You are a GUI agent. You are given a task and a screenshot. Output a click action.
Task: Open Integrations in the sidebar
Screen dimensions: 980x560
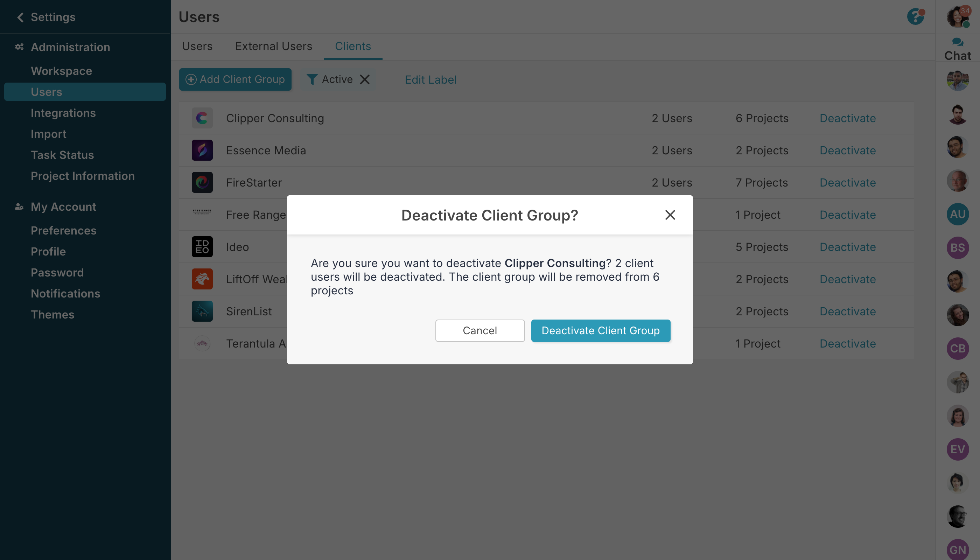point(63,113)
